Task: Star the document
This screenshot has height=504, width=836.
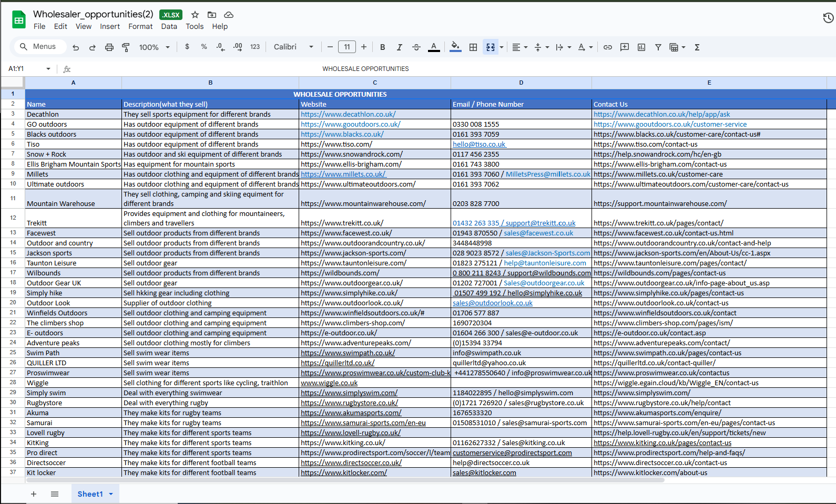Action: pyautogui.click(x=195, y=15)
